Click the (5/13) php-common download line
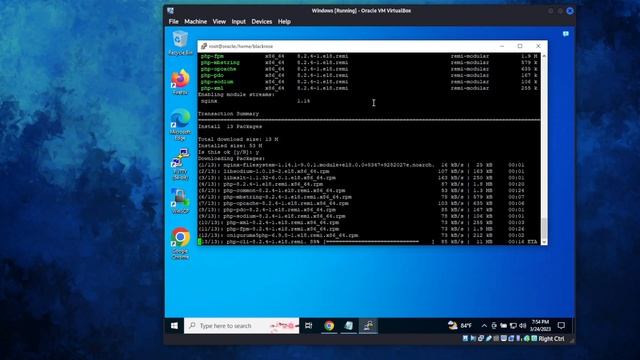This screenshot has width=640, height=360. 362,191
